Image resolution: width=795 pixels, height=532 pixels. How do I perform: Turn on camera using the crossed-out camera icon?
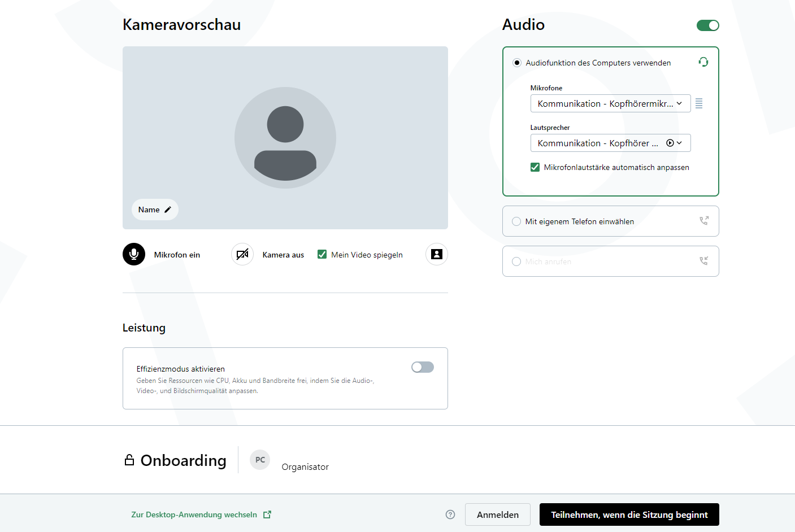[242, 255]
